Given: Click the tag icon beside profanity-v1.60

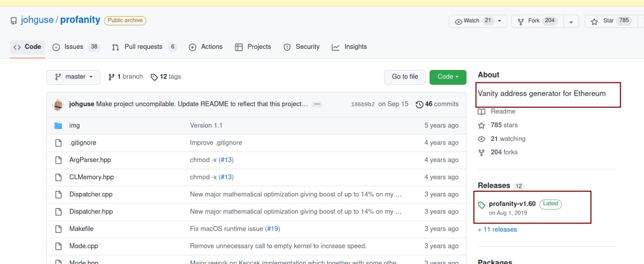Looking at the screenshot, I should click(481, 205).
